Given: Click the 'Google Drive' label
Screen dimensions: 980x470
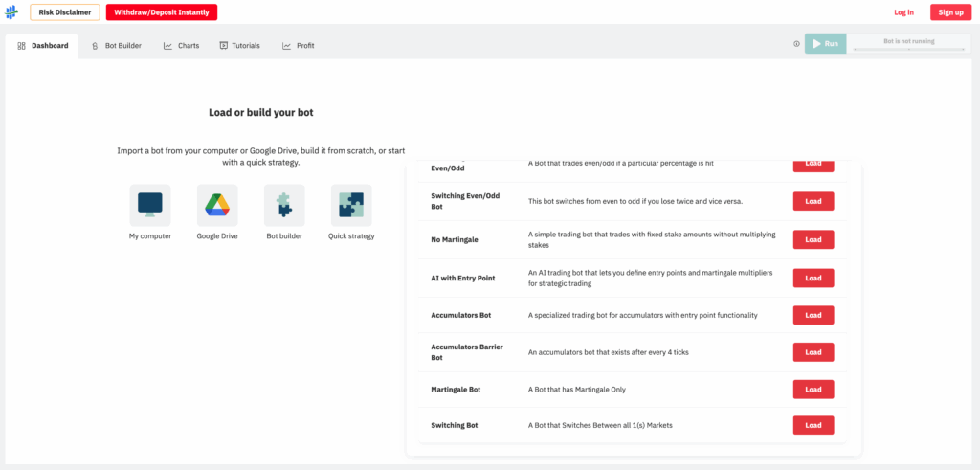Looking at the screenshot, I should (217, 236).
